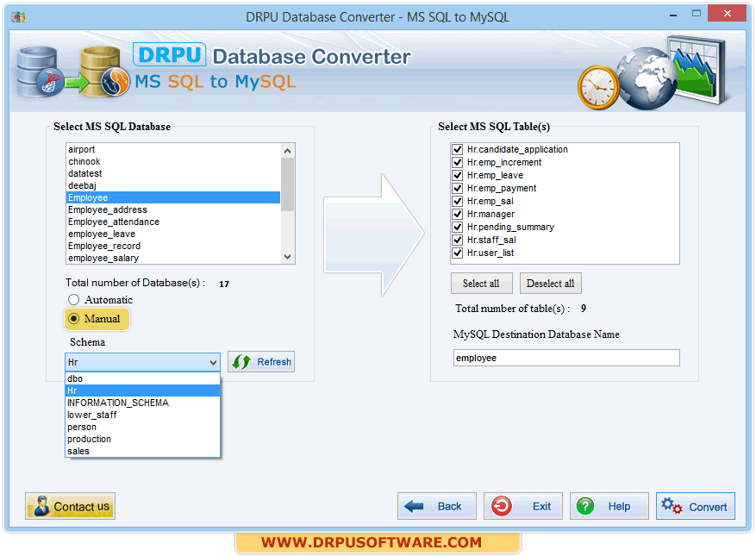Open Help
This screenshot has height=556, width=756.
point(609,506)
